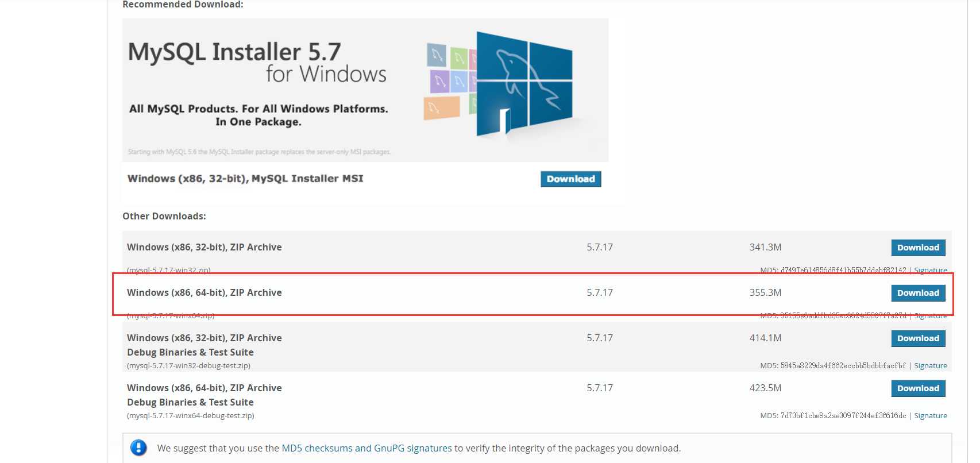Image resolution: width=980 pixels, height=463 pixels.
Task: Click 'All MySQL Products' tagline in banner
Action: tap(258, 115)
